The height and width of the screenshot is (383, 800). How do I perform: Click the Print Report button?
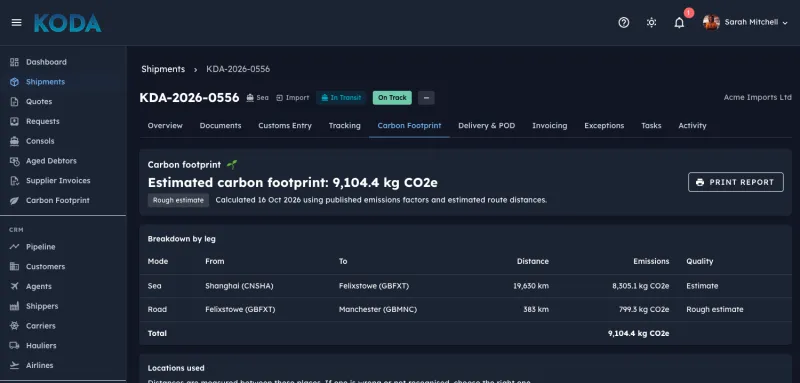tap(736, 182)
